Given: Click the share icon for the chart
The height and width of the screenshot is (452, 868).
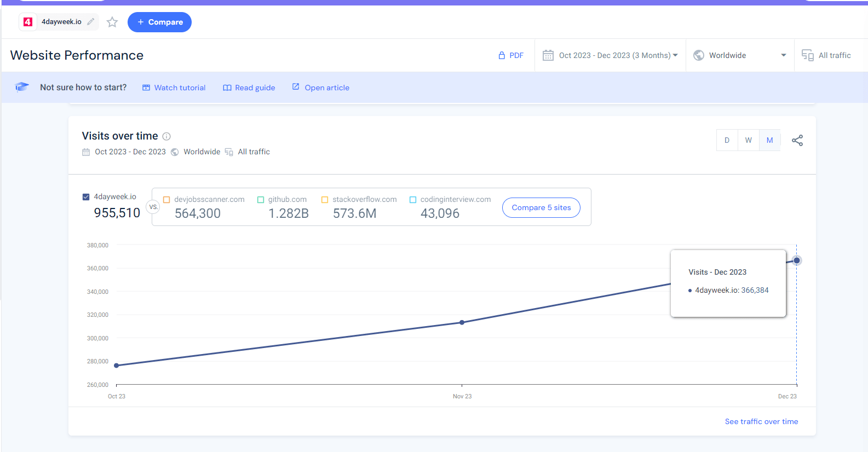Looking at the screenshot, I should coord(797,141).
